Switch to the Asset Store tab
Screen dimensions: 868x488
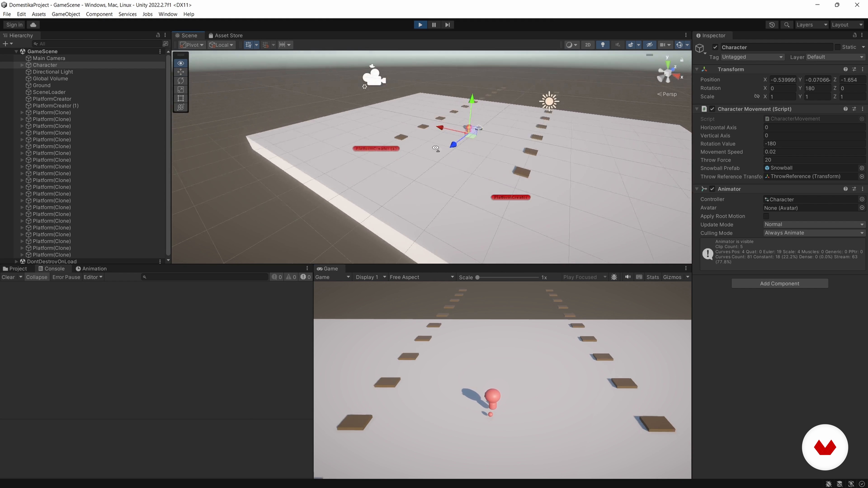(x=225, y=35)
